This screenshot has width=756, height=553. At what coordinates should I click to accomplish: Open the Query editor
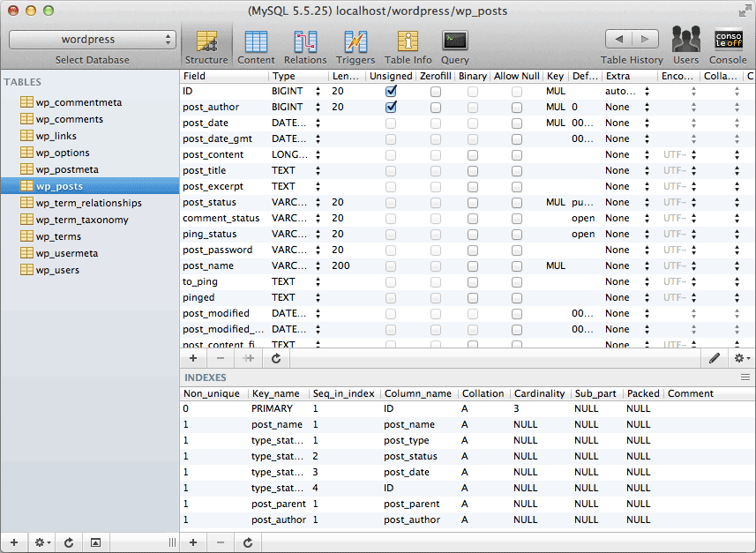(455, 46)
